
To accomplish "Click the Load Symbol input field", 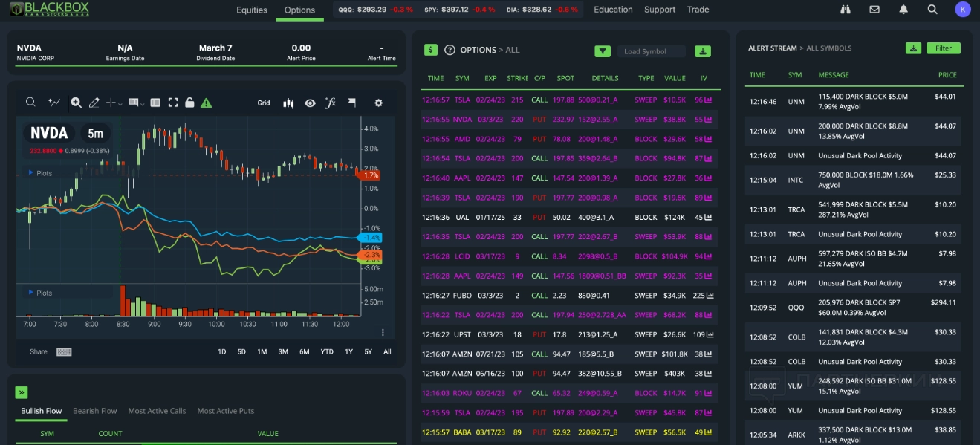I will 652,51.
